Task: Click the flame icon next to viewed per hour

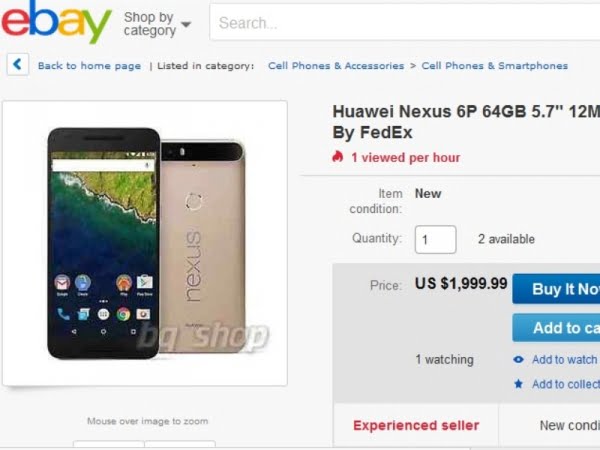Action: 338,157
